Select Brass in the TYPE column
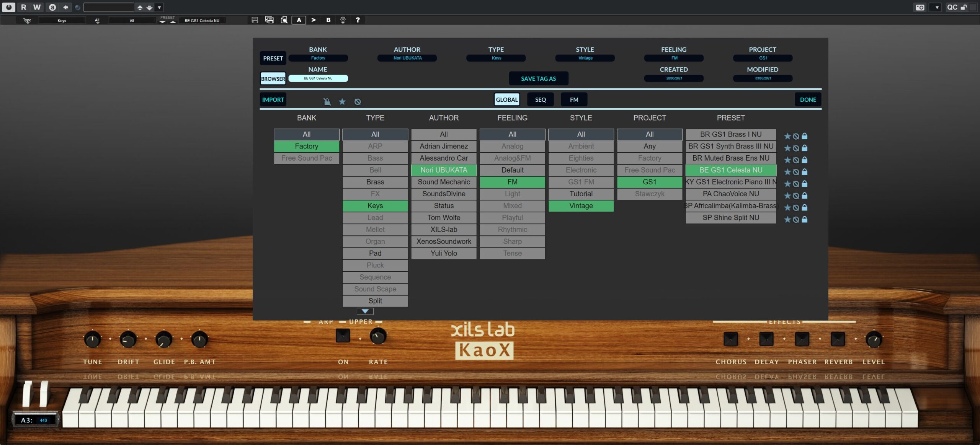980x445 pixels. pyautogui.click(x=375, y=182)
